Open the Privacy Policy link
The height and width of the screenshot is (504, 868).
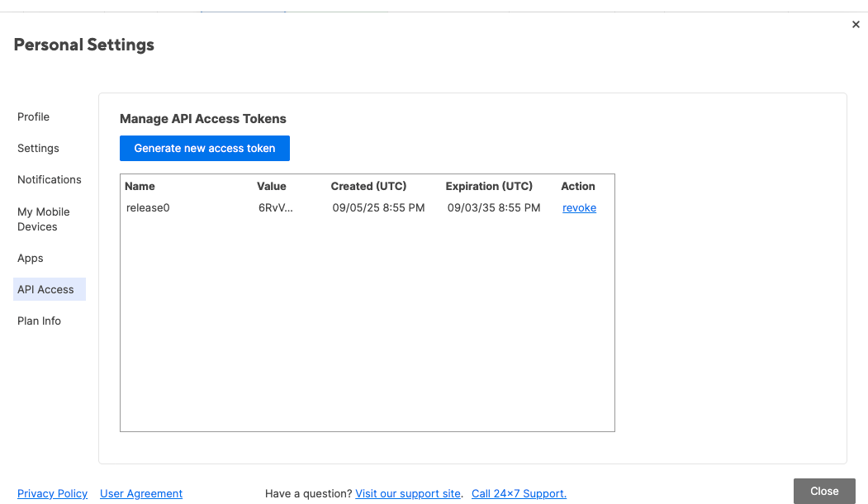[52, 493]
